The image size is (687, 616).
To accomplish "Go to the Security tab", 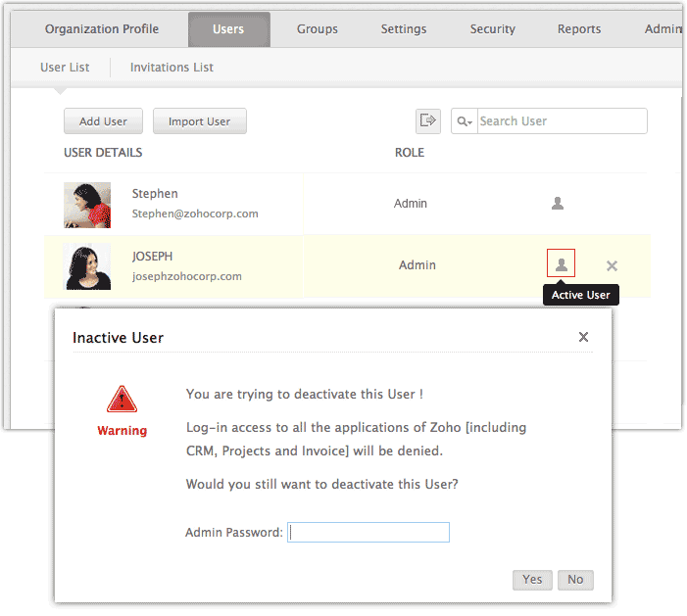I will pos(492,29).
